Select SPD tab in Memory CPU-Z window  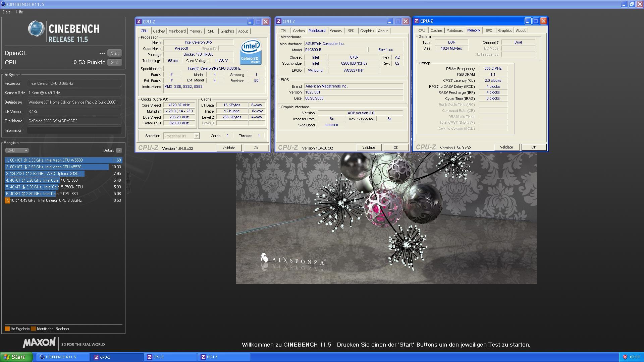tap(489, 31)
